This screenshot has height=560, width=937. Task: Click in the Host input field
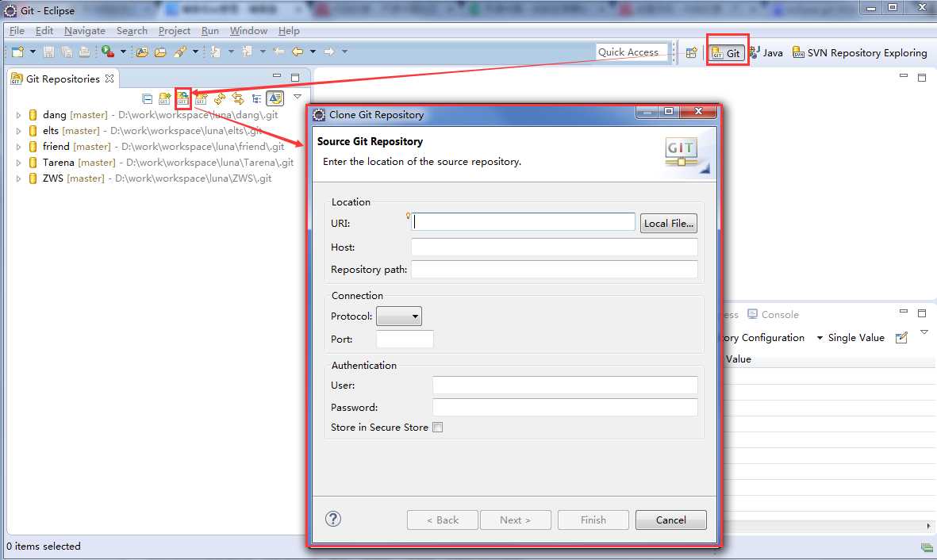point(554,247)
